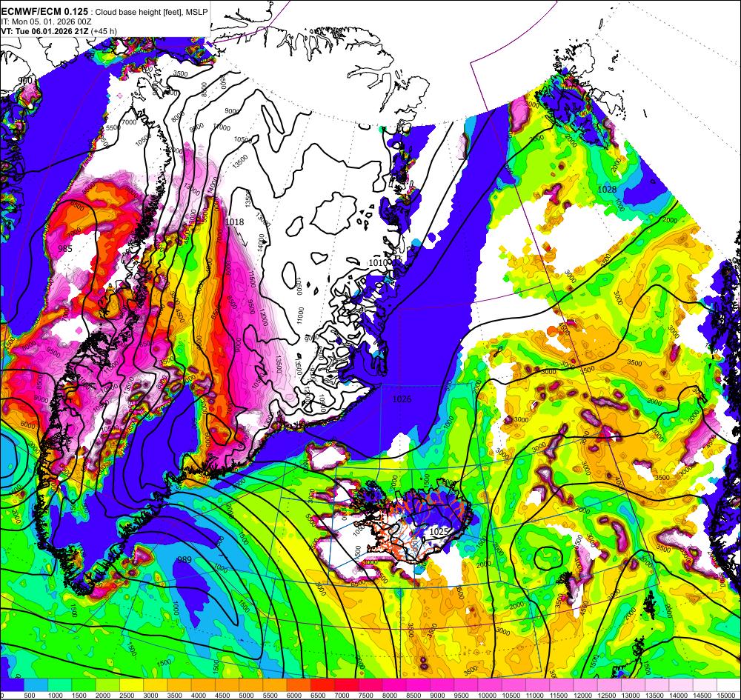This screenshot has height=700, width=741.
Task: Click the '10000' legend scale value
Action: click(486, 695)
